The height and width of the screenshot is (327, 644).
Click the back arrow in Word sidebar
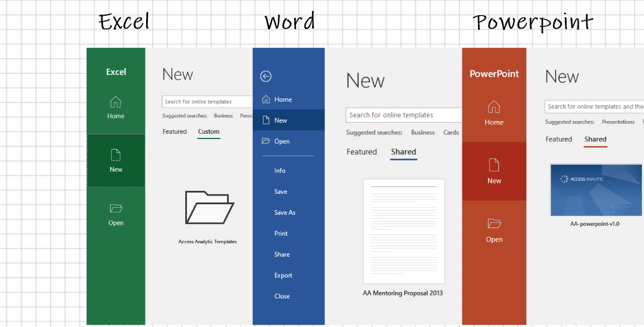[x=266, y=76]
